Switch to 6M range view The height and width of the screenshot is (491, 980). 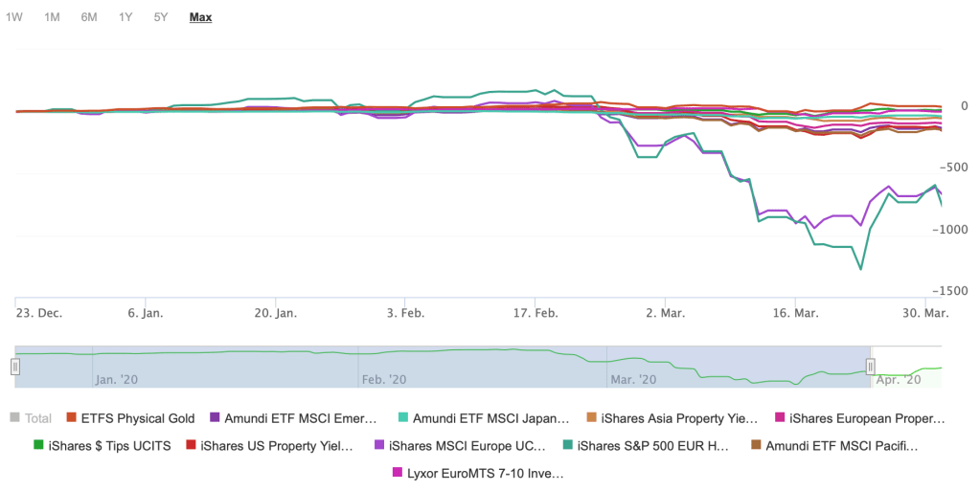[x=89, y=17]
